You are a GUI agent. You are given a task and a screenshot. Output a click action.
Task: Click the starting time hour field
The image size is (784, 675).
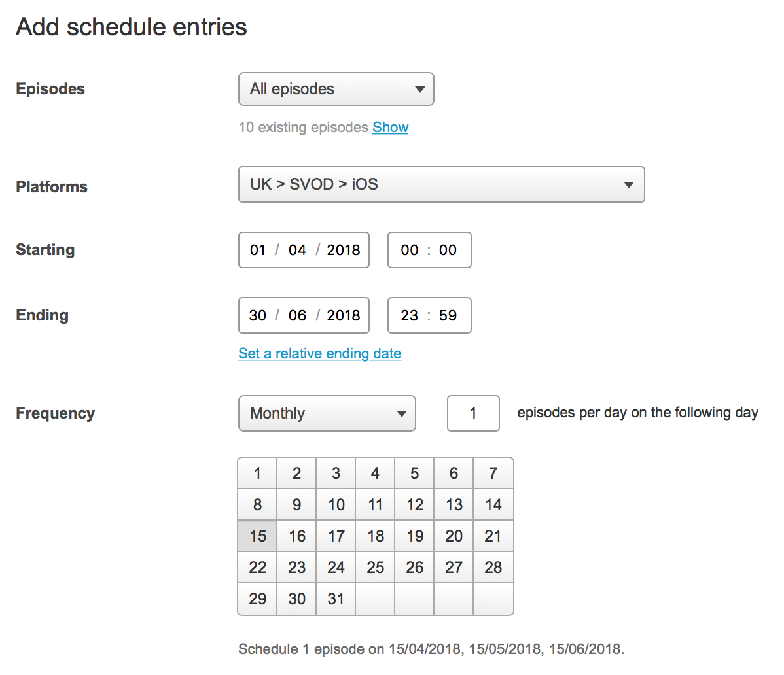tap(410, 250)
